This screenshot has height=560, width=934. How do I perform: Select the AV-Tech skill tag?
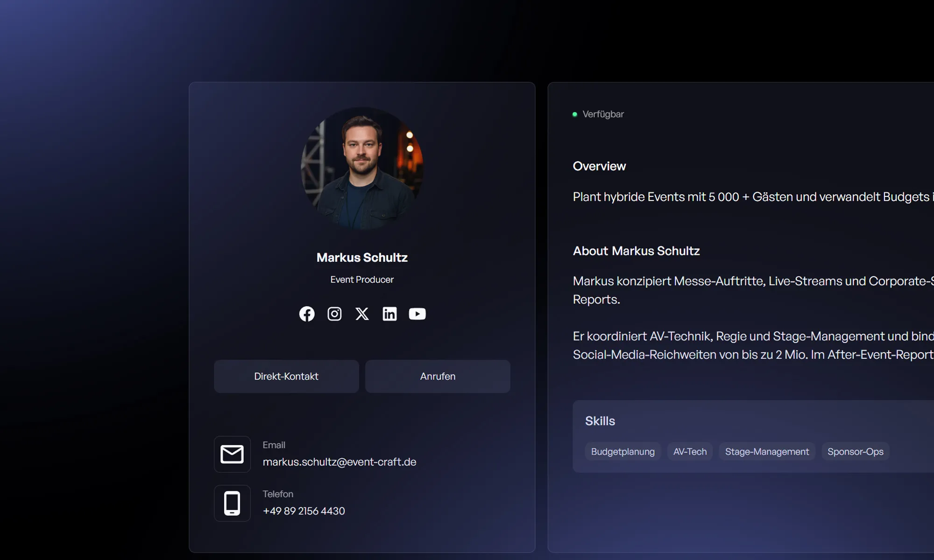click(690, 452)
